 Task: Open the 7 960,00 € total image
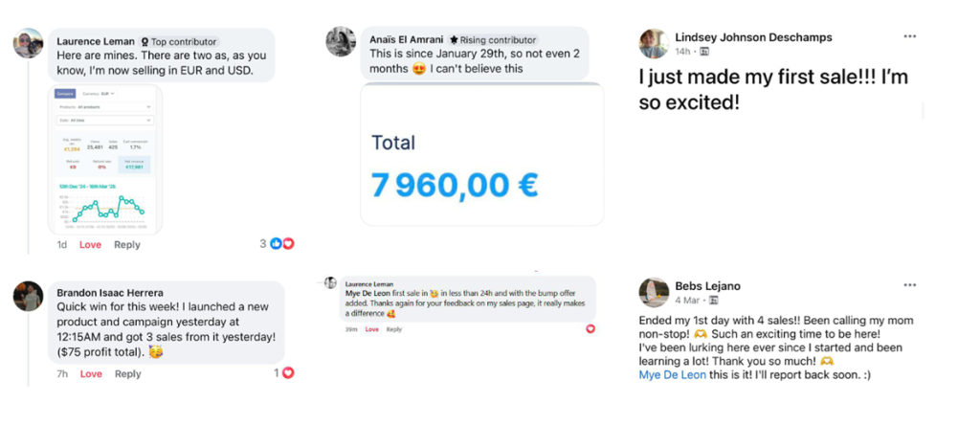click(x=481, y=155)
